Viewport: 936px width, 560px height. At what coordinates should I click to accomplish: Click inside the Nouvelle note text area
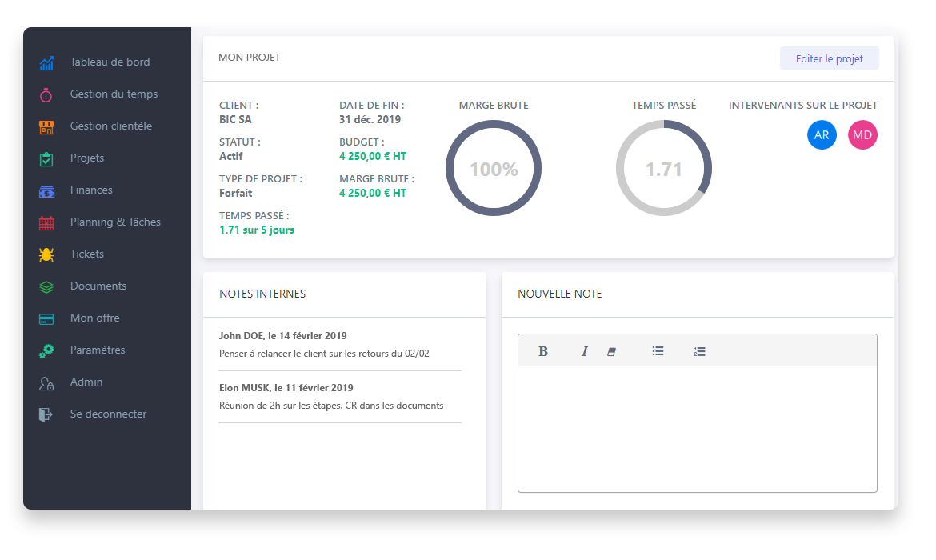pyautogui.click(x=698, y=429)
